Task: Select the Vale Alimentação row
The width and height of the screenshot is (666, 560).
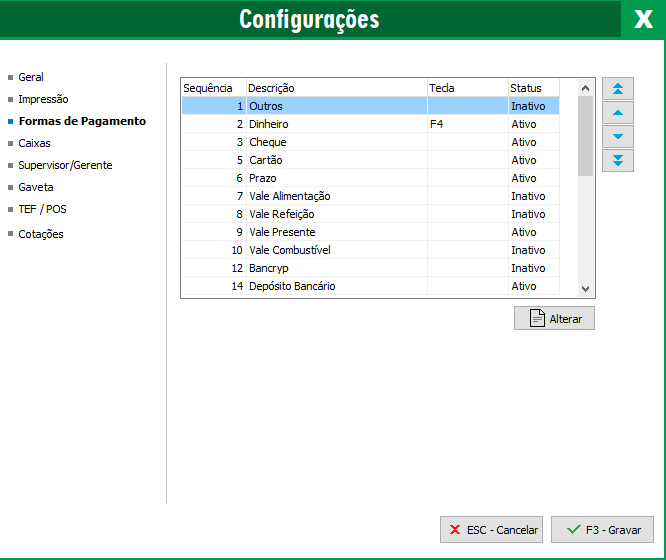Action: pos(290,197)
